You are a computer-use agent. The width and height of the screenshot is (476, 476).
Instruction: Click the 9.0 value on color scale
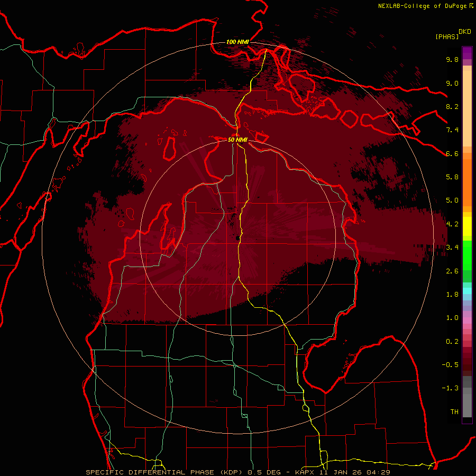(x=452, y=83)
